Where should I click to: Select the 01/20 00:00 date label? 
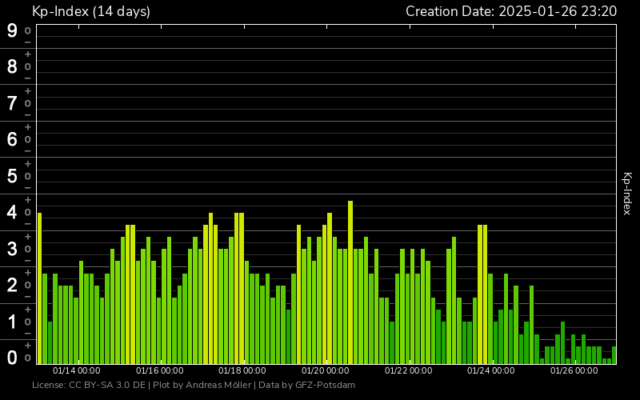click(x=325, y=370)
